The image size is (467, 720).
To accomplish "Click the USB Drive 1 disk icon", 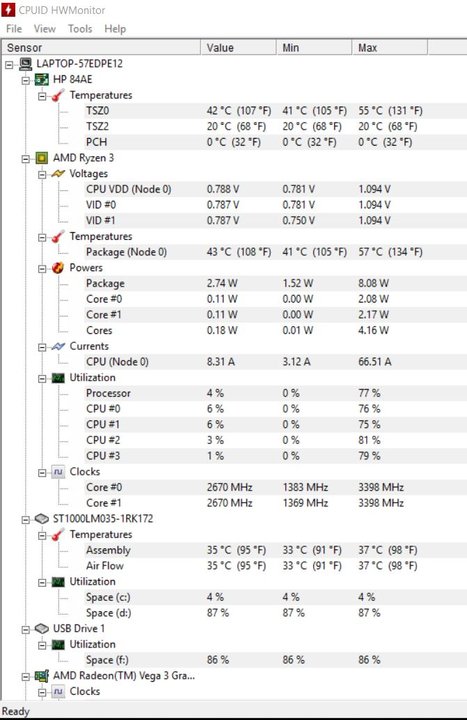I will [x=42, y=629].
